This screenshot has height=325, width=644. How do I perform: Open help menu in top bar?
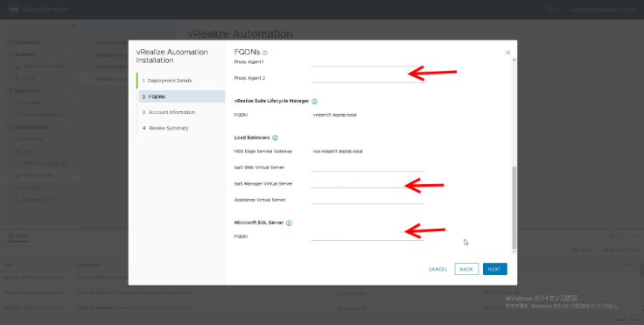(551, 10)
